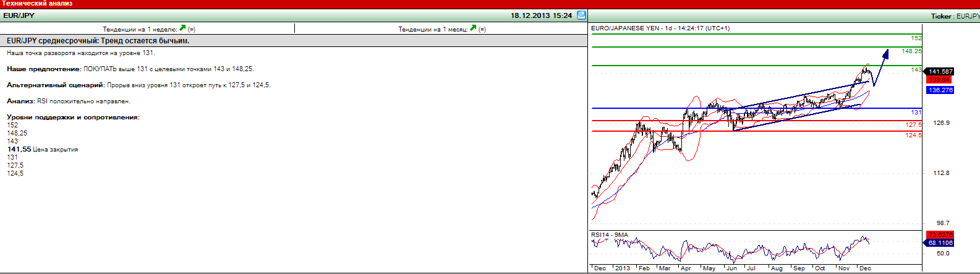Click the Aug marker on time axis

click(x=777, y=268)
